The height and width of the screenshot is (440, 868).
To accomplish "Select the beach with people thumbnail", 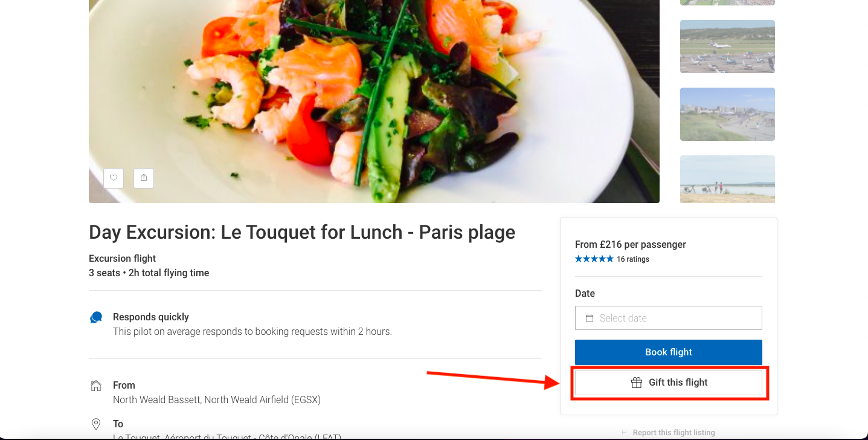I will click(727, 179).
